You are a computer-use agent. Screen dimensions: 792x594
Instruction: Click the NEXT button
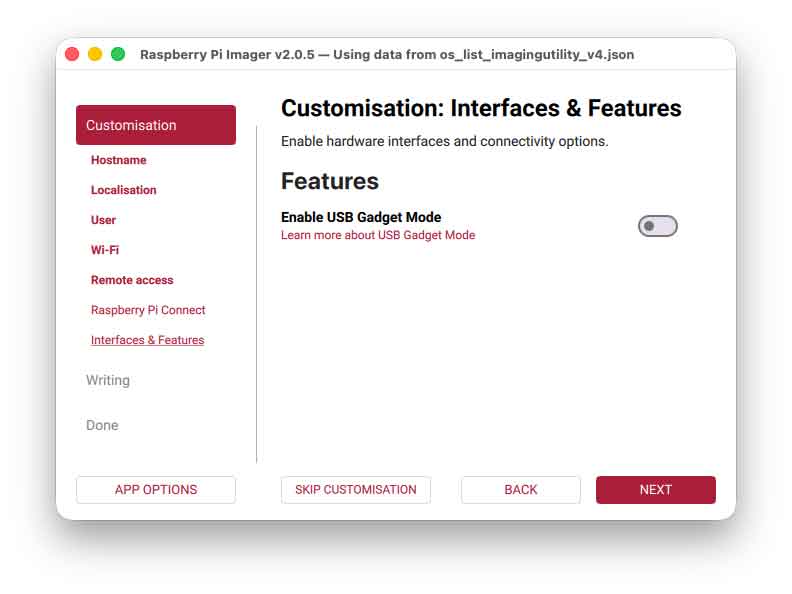pos(655,490)
